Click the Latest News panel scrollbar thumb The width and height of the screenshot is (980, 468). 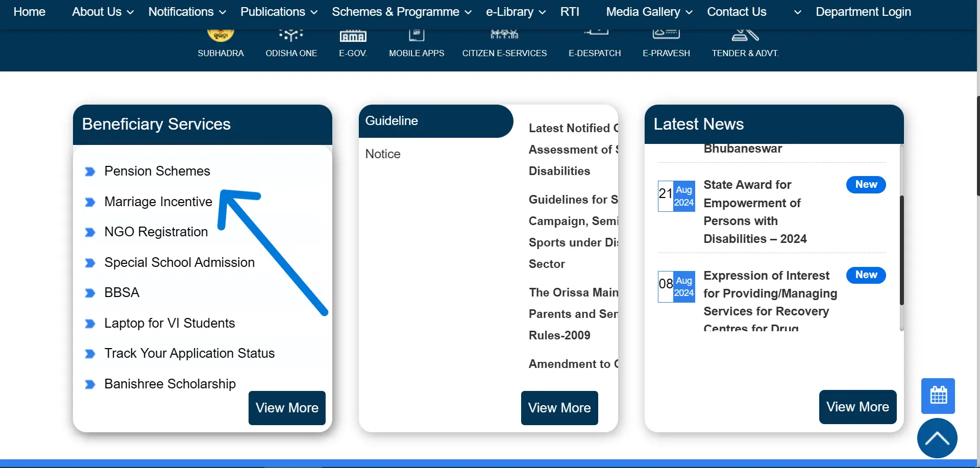coord(901,250)
